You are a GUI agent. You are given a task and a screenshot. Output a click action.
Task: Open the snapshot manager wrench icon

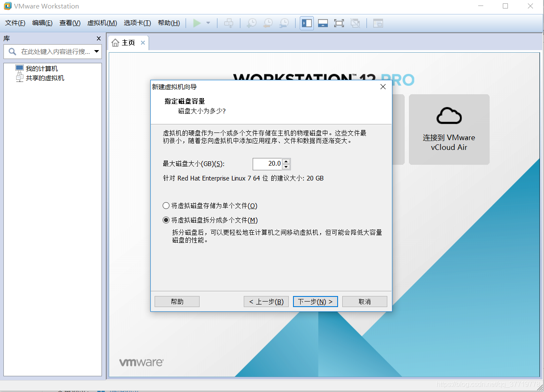284,23
